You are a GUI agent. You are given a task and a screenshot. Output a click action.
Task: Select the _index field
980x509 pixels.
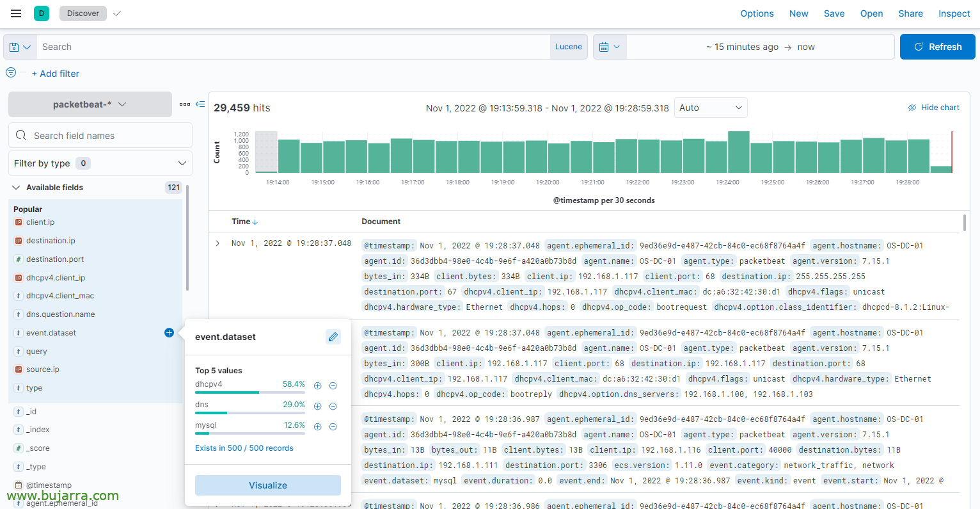pos(38,430)
